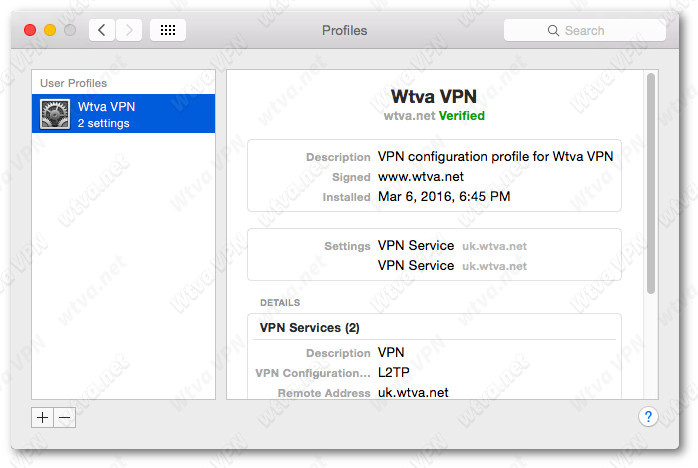Click the Wtva VPN heading in details
The width and height of the screenshot is (698, 468).
tap(434, 97)
